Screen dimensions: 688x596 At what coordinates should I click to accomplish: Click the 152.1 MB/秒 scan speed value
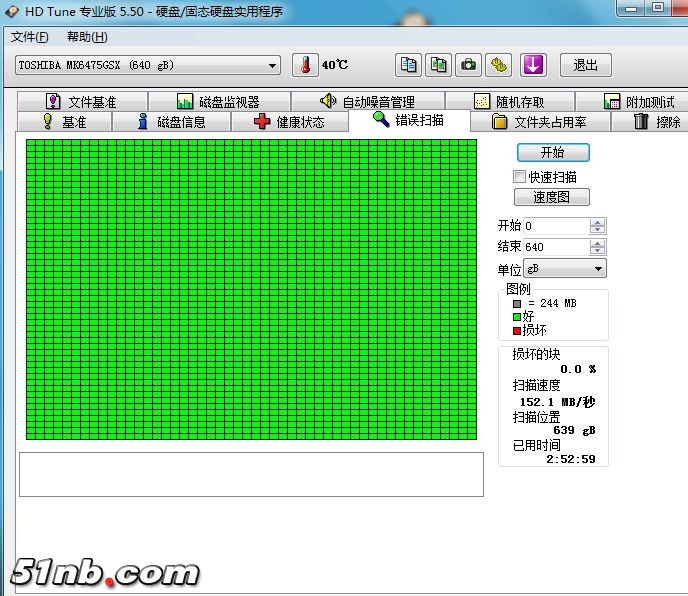[x=557, y=402]
